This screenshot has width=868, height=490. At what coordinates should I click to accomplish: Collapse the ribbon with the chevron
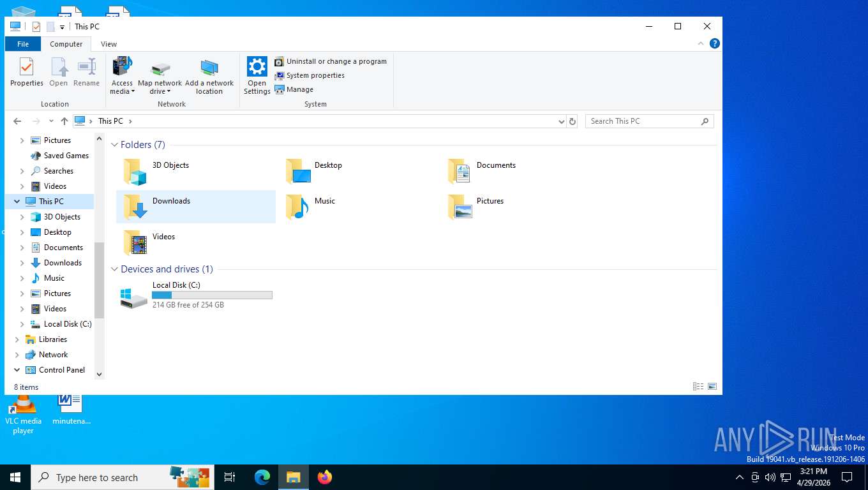click(x=701, y=43)
